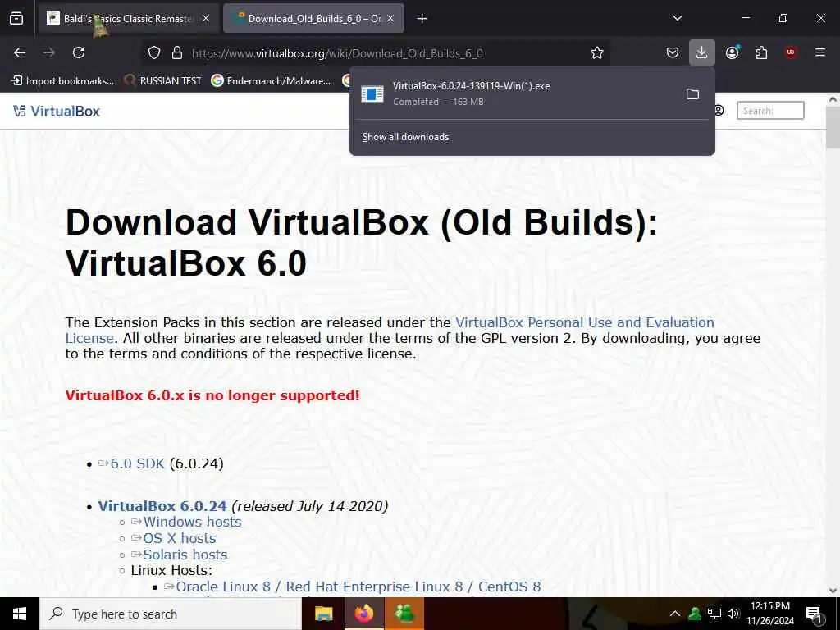Image resolution: width=840 pixels, height=630 pixels.
Task: Open the volume speaker tray icon
Action: pyautogui.click(x=733, y=614)
